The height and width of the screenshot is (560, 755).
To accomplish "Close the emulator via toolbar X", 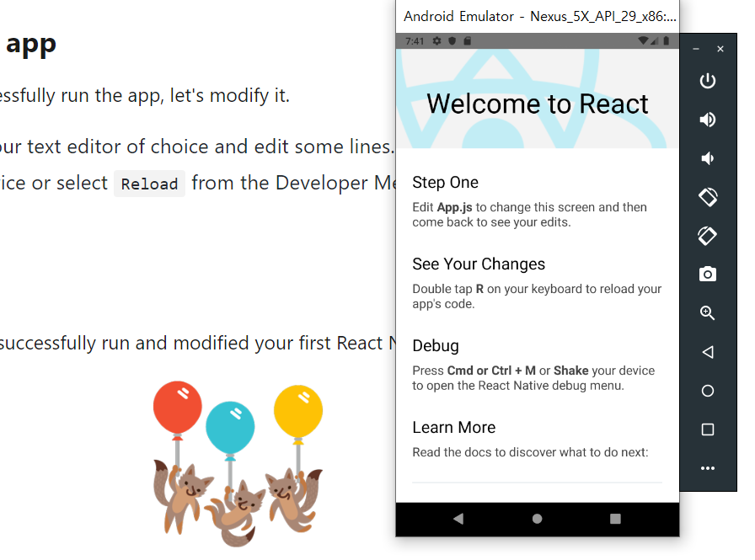I will pyautogui.click(x=720, y=49).
